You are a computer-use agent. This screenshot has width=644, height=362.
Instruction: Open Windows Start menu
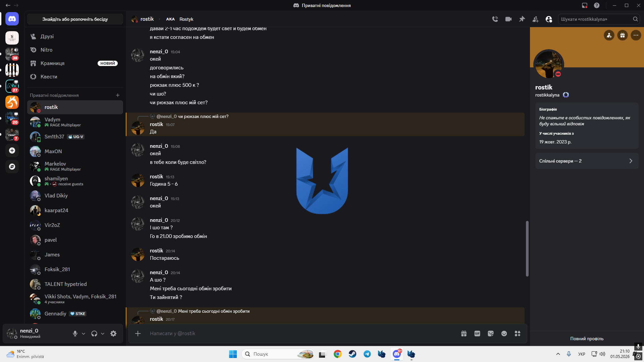233,354
